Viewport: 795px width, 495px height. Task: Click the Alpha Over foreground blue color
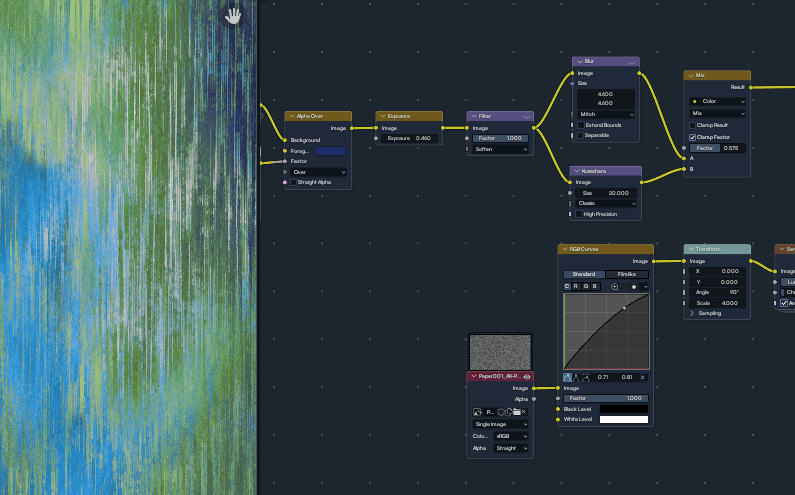tap(331, 151)
